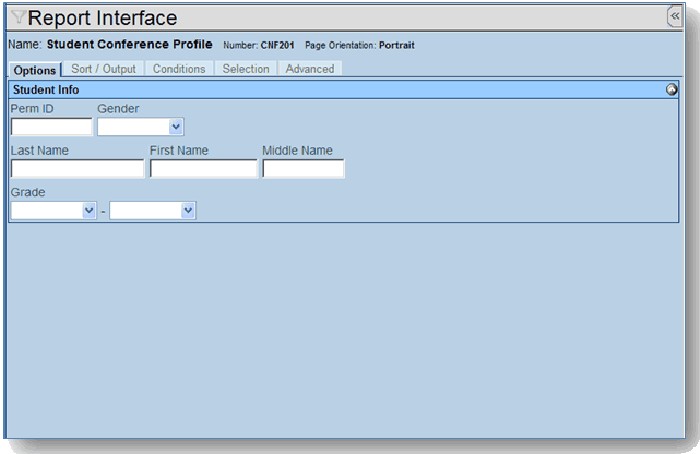
Task: Select the Selection tab
Action: coord(246,69)
